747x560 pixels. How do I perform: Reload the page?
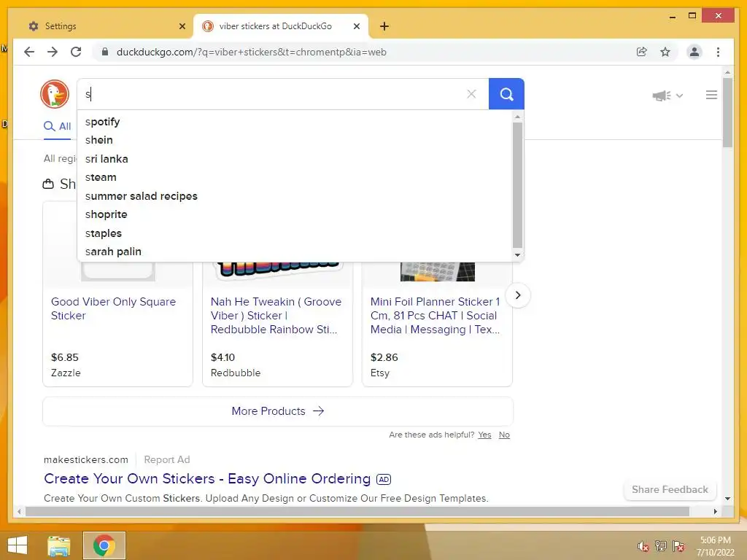click(x=76, y=52)
